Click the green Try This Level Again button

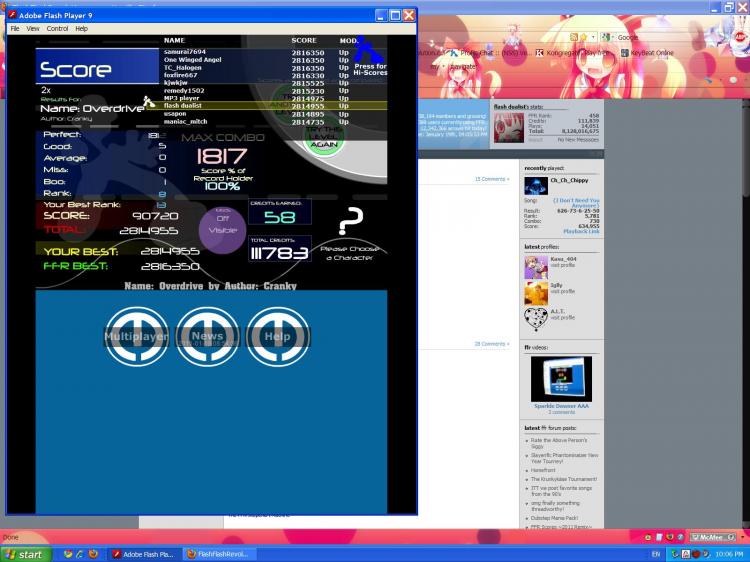324,137
